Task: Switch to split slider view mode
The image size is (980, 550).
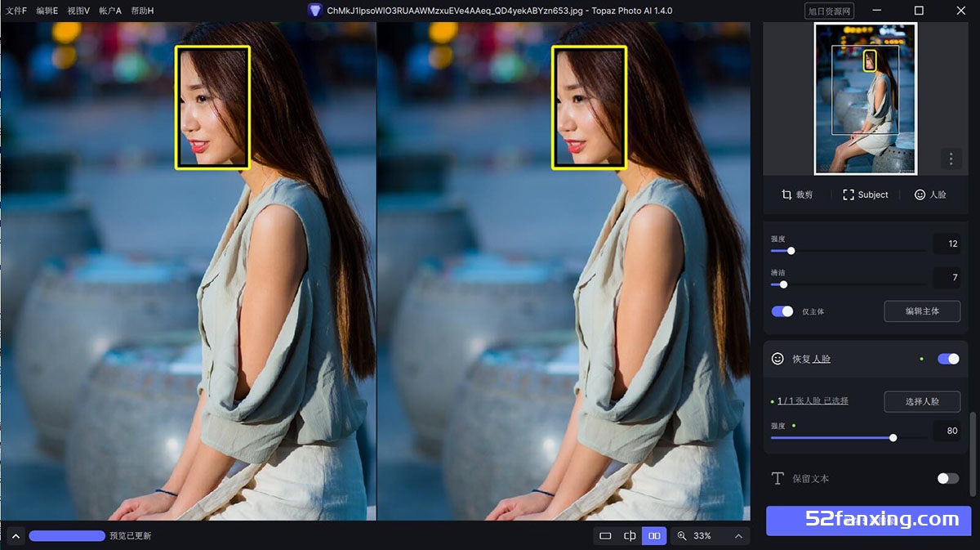Action: 630,536
